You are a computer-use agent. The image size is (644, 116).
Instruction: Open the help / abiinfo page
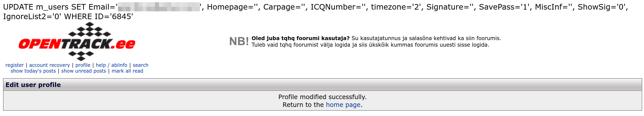point(111,65)
